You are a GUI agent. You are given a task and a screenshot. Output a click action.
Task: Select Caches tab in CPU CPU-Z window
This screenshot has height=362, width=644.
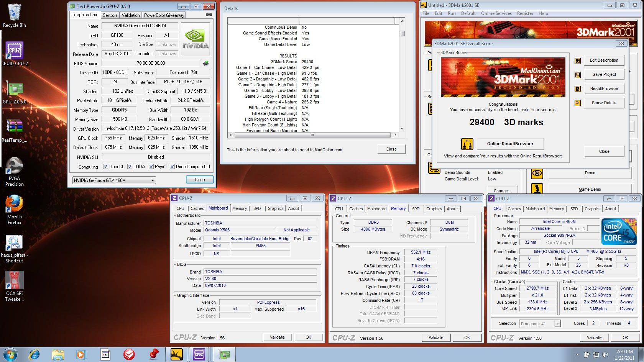tap(514, 209)
